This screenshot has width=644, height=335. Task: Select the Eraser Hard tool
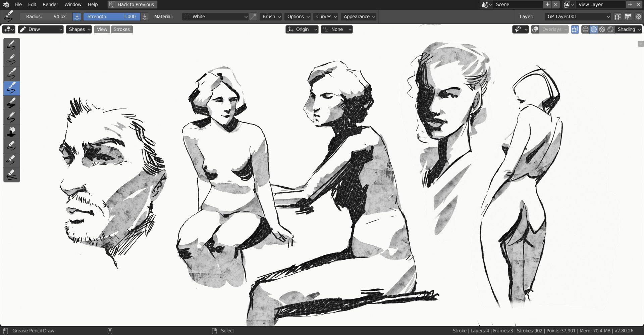[x=11, y=160]
